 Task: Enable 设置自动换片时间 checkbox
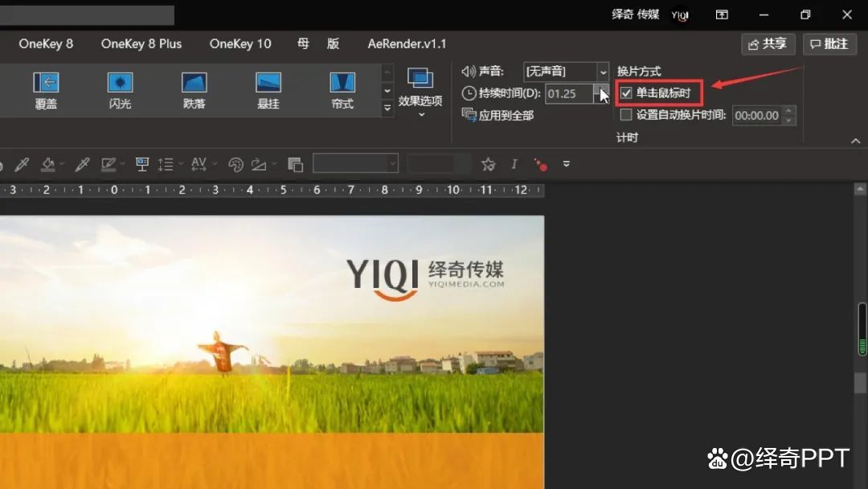click(627, 115)
